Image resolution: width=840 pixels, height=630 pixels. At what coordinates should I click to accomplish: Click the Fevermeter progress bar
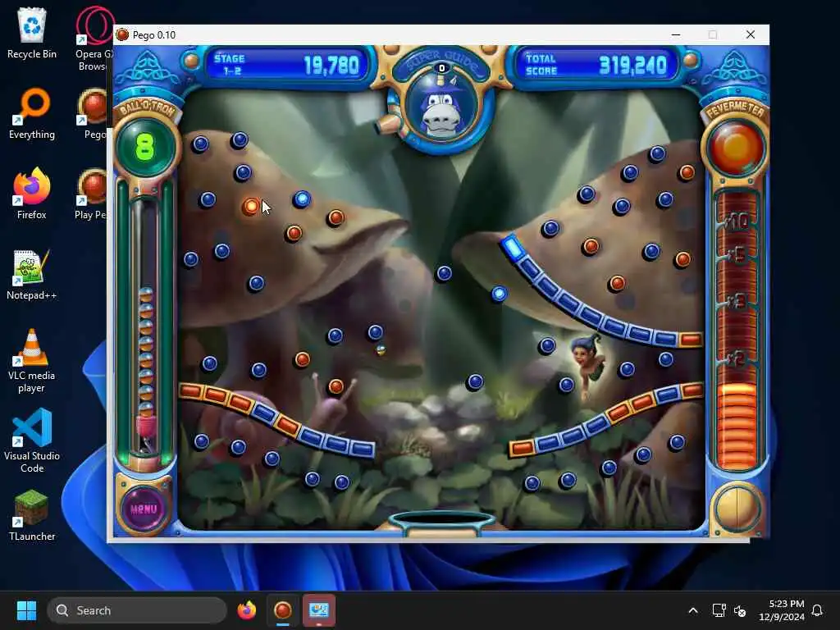click(x=737, y=330)
